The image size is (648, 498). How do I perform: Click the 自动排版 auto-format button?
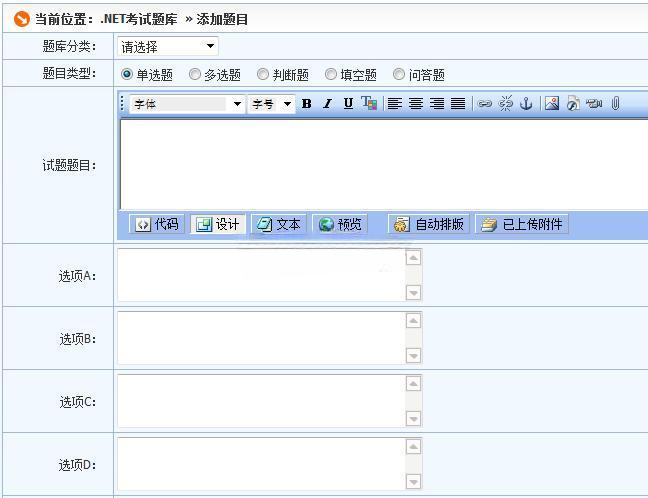[x=429, y=224]
